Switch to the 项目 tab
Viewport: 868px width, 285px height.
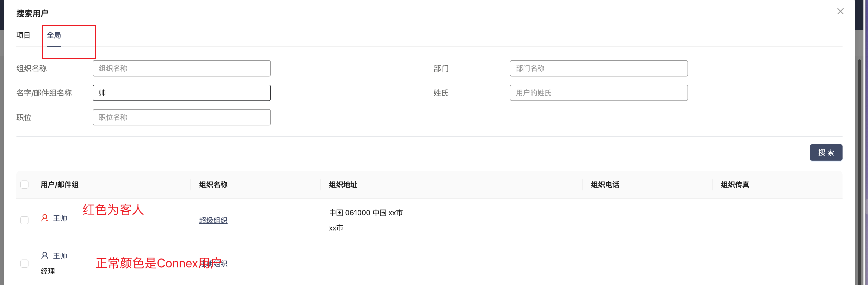(23, 35)
